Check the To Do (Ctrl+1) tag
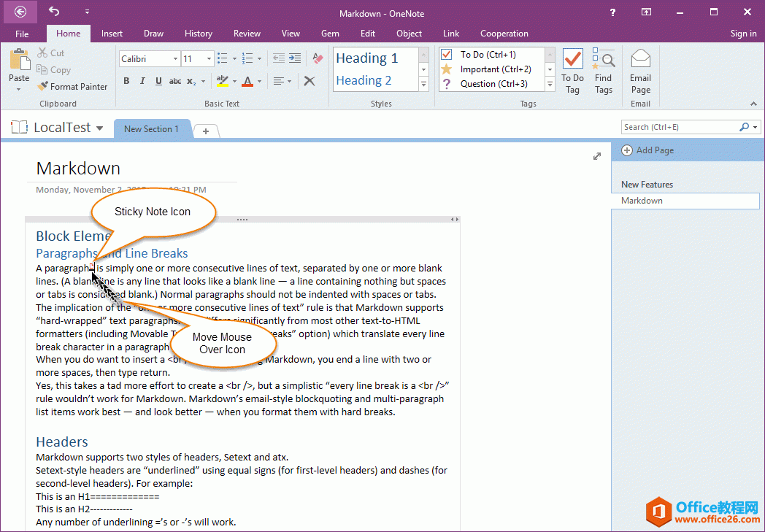 point(491,55)
